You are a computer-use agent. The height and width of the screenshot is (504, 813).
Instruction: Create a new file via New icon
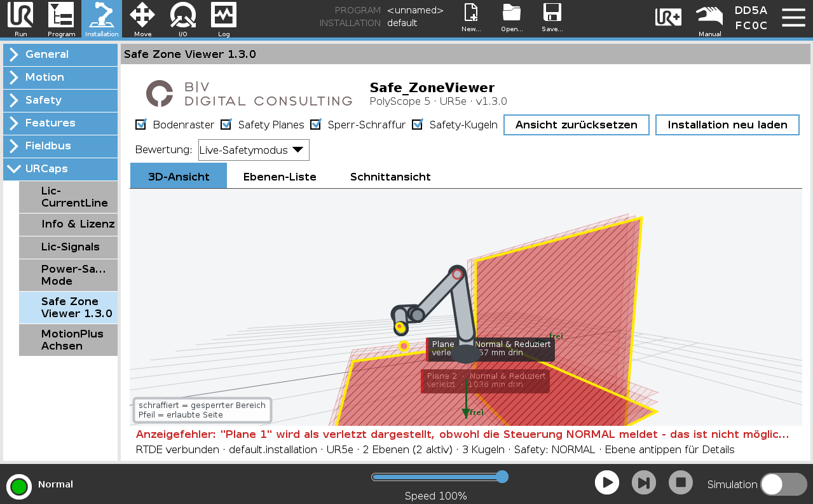tap(471, 18)
